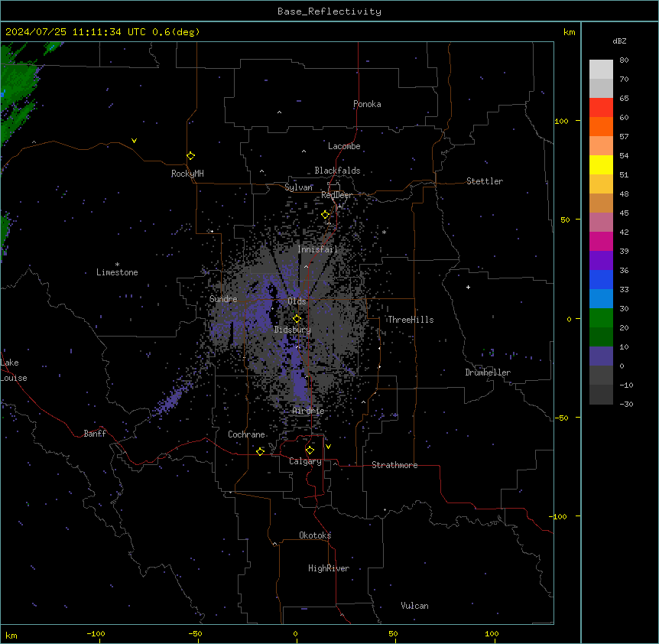Click the white plus marker north of Drumheller
The width and height of the screenshot is (659, 644).
(468, 287)
